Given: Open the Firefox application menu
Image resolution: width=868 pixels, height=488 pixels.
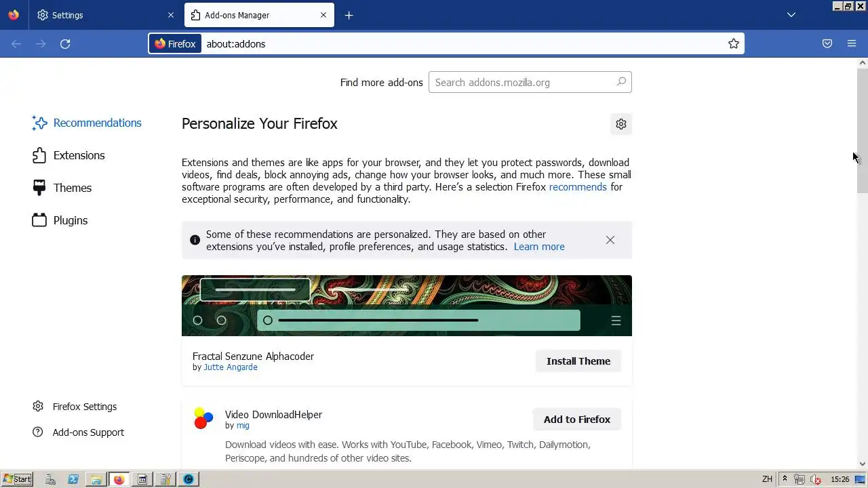Looking at the screenshot, I should point(852,44).
